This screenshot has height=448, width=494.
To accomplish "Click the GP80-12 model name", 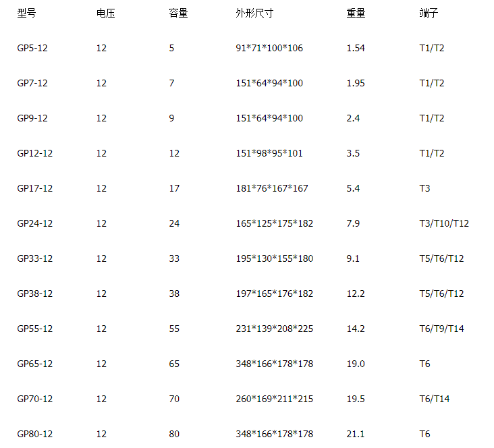I will point(34,434).
